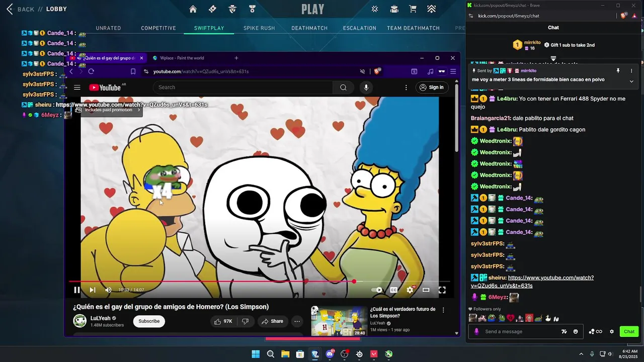
Task: Open a new browser tab
Action: (x=236, y=58)
